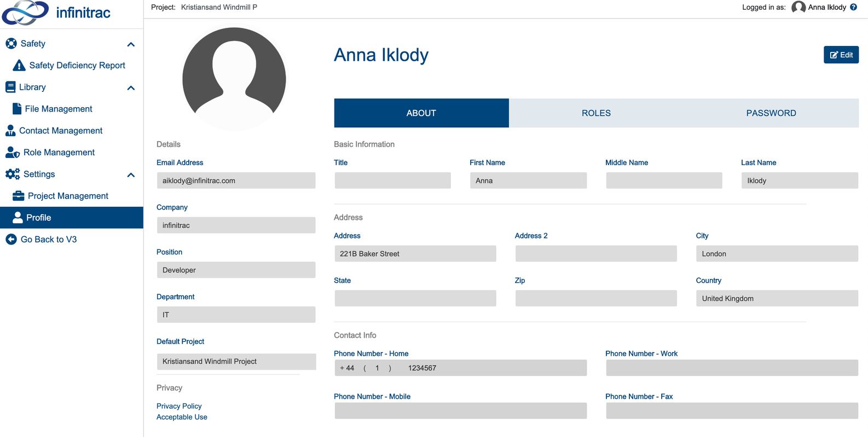Click the Address field with Baker Street
This screenshot has height=437, width=868.
(415, 254)
